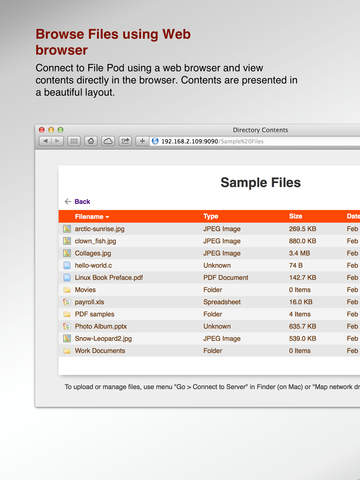Click the yellow minimize window button
This screenshot has height=480, width=360.
point(51,130)
